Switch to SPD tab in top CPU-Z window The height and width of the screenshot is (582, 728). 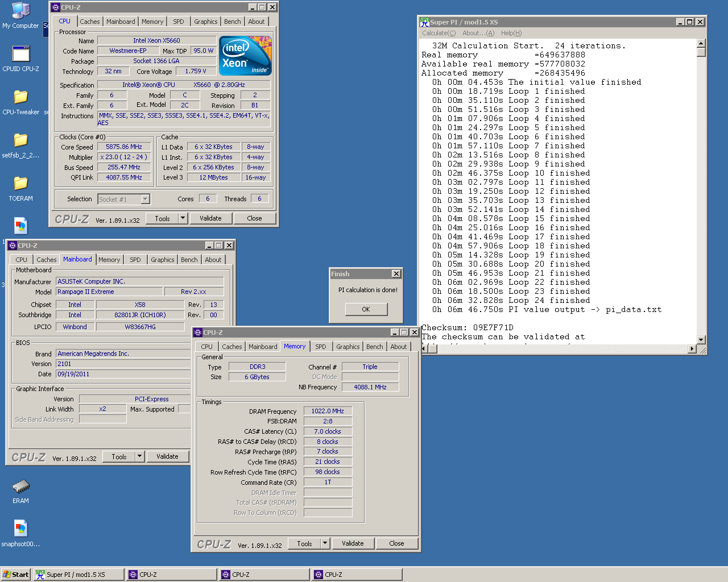pos(179,22)
